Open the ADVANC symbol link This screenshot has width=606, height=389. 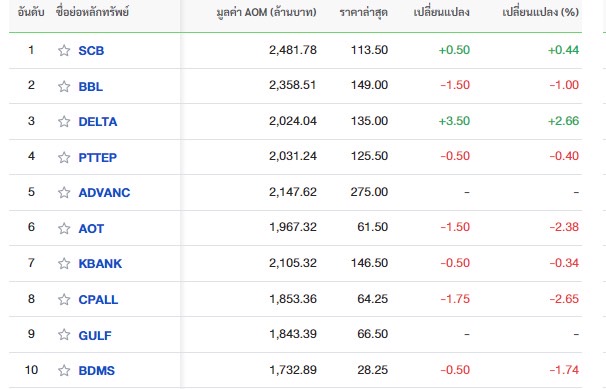(x=104, y=192)
